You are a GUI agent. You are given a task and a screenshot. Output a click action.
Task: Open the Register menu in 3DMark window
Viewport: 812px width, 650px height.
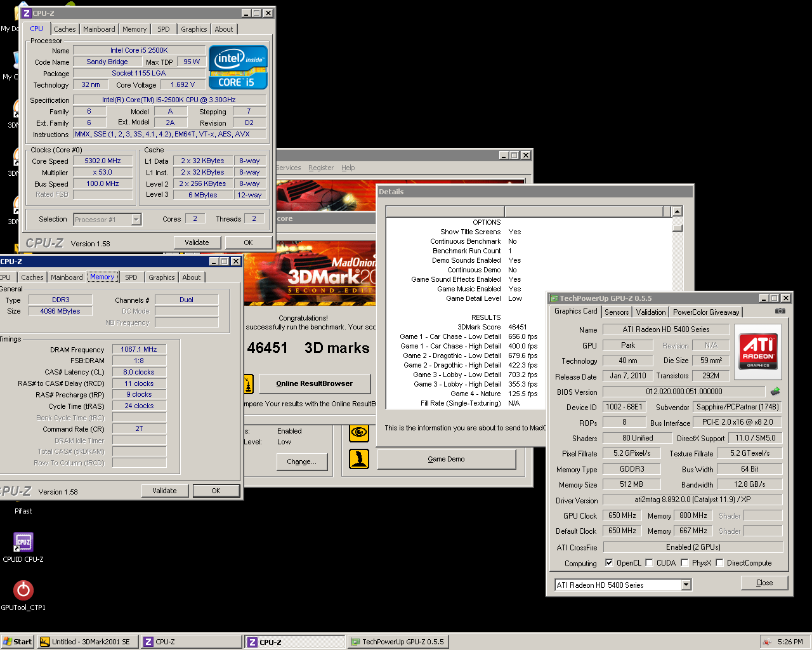click(321, 168)
